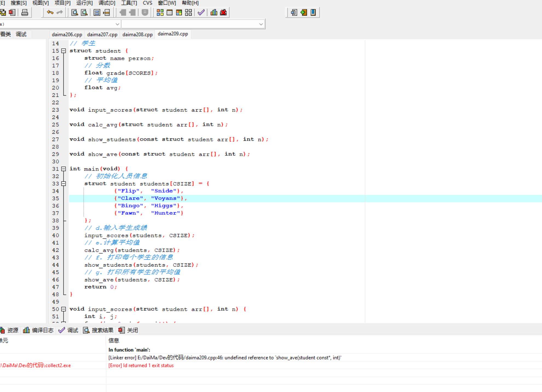The width and height of the screenshot is (542, 392).
Task: Click the Find magnifier icon
Action: click(74, 13)
